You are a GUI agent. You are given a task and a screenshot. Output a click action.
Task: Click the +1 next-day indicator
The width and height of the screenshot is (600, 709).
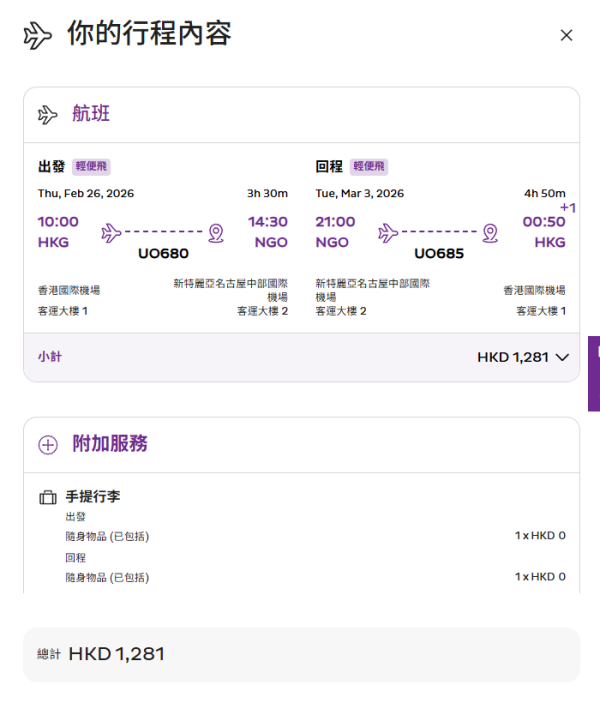click(568, 208)
